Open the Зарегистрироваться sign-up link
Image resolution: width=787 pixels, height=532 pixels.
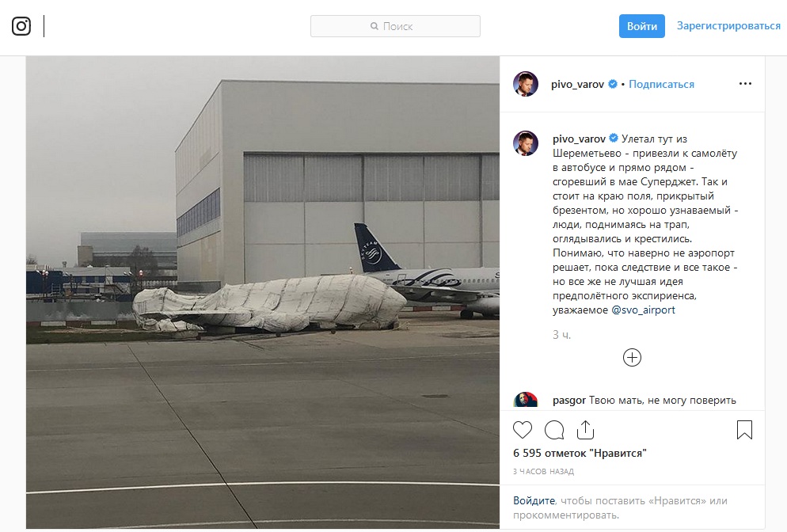click(728, 26)
